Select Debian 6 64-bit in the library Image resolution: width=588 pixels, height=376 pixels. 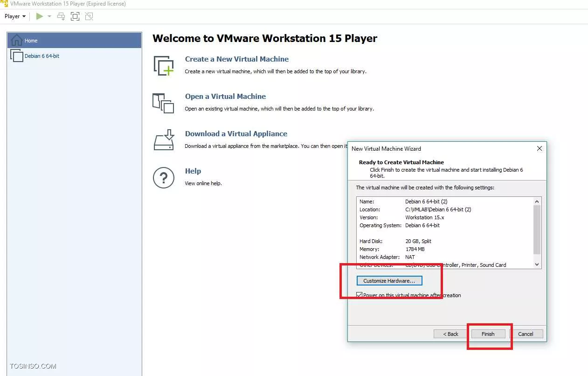coord(74,56)
